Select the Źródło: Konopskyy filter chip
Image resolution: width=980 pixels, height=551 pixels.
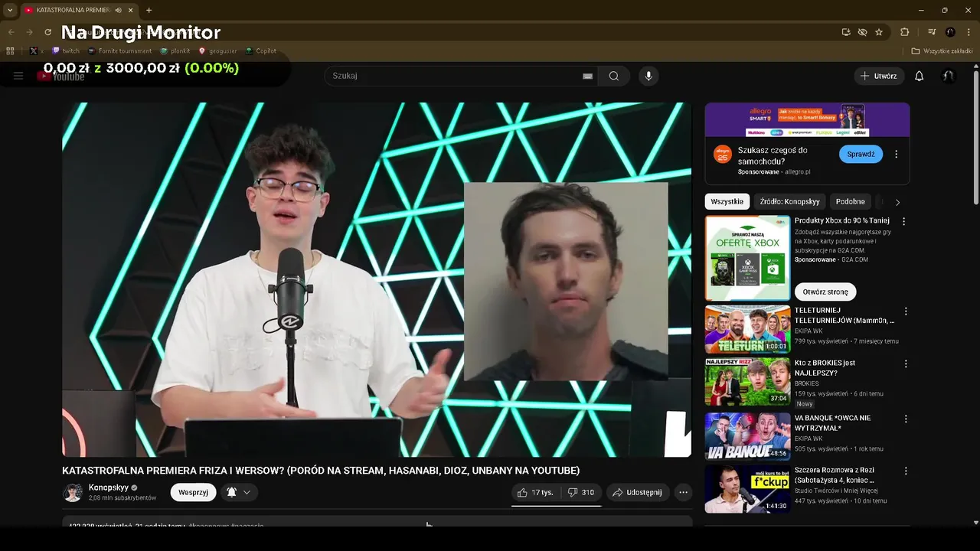coord(790,201)
